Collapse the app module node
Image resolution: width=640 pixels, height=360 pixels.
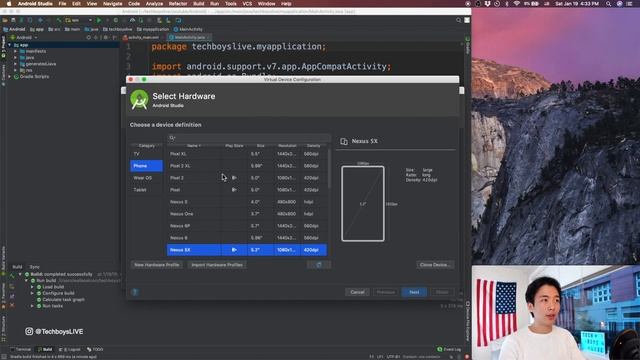(x=10, y=45)
